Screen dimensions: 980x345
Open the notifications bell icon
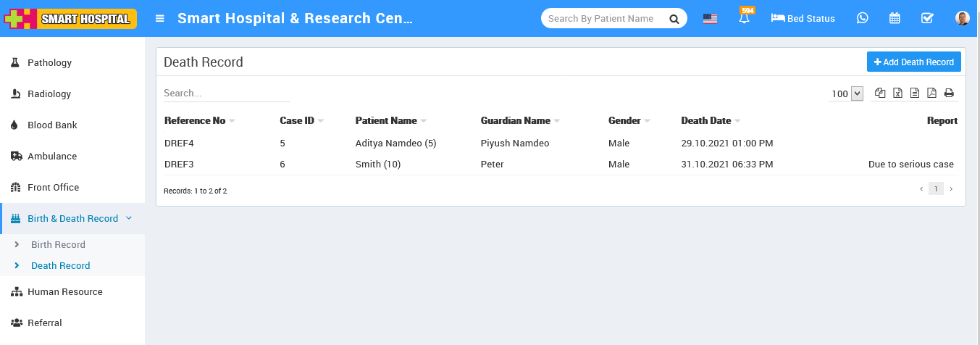(744, 19)
